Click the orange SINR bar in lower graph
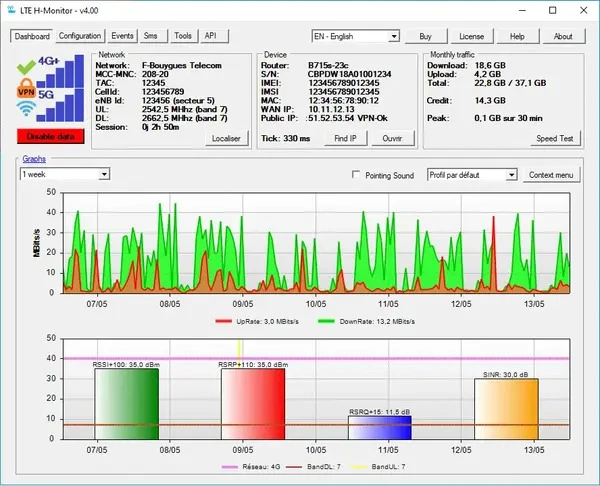The image size is (600, 486). 506,410
